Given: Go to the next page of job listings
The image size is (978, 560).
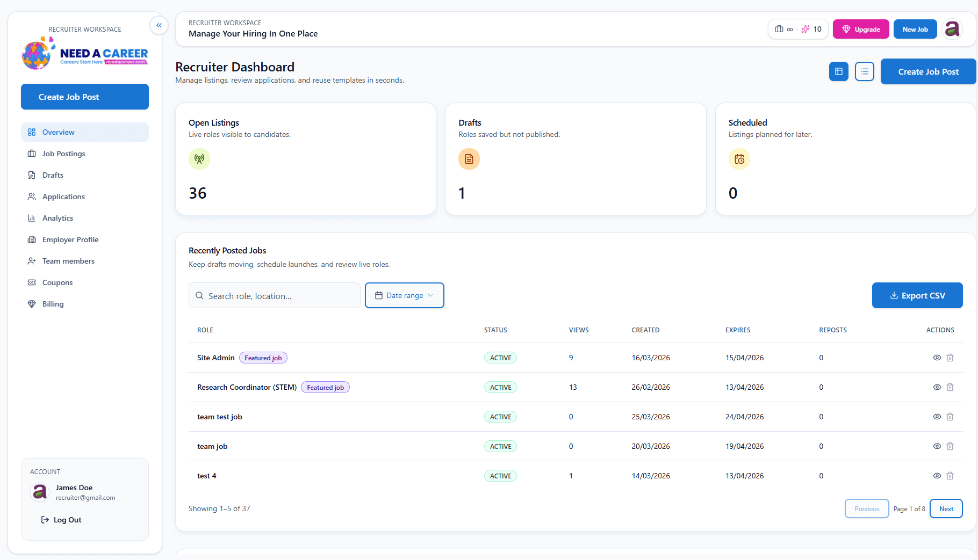Looking at the screenshot, I should [x=946, y=508].
